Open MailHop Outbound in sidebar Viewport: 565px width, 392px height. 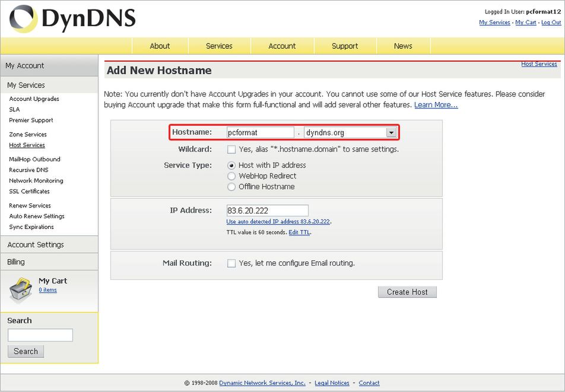(34, 159)
